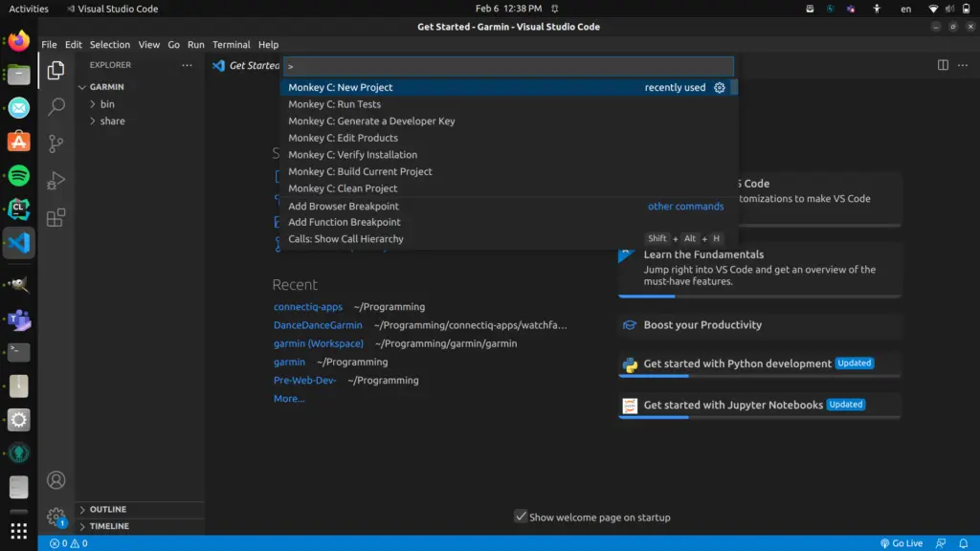This screenshot has width=980, height=551.
Task: Open recent garmin (Workspace) link
Action: click(x=318, y=343)
